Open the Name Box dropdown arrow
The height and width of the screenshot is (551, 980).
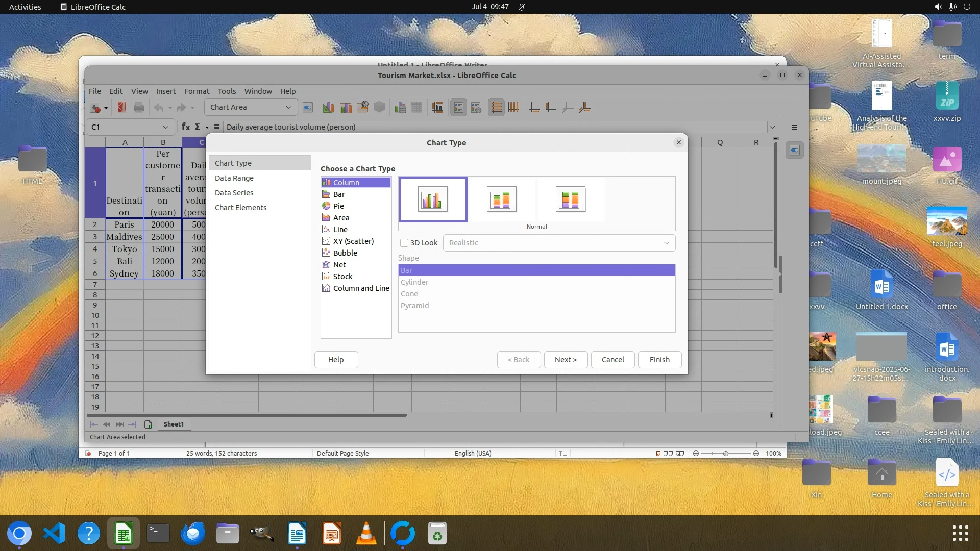165,127
